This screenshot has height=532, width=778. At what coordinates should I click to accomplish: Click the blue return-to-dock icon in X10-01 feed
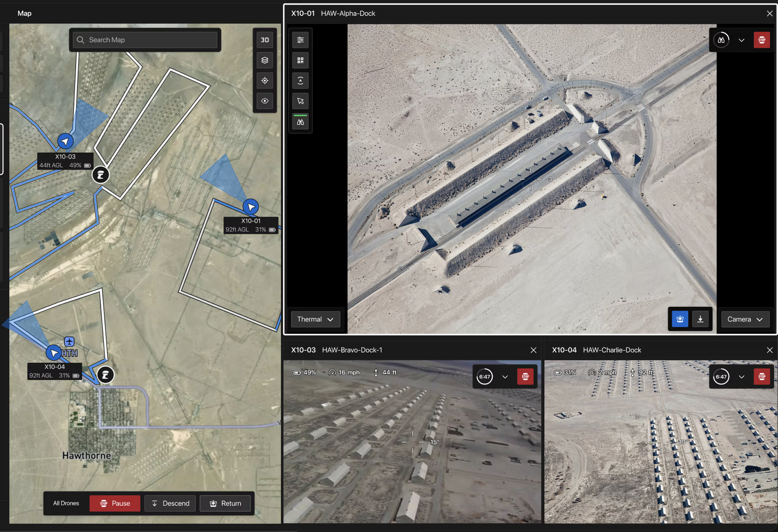click(x=680, y=319)
